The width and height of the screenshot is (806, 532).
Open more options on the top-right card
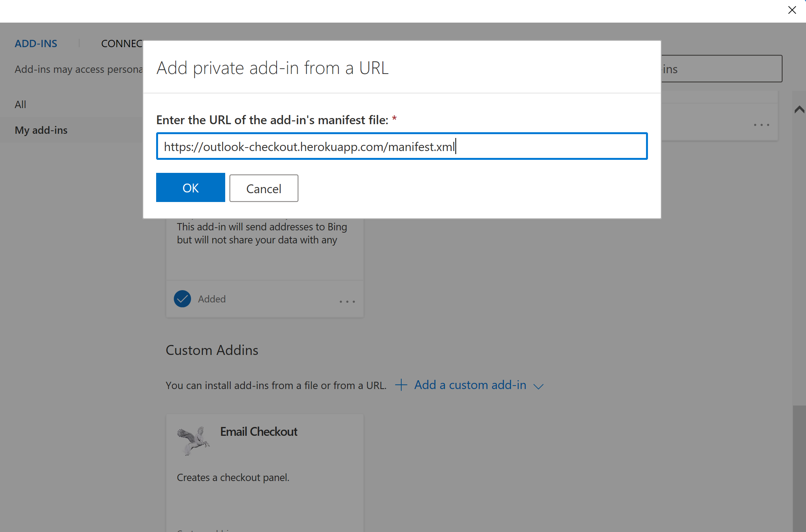761,125
